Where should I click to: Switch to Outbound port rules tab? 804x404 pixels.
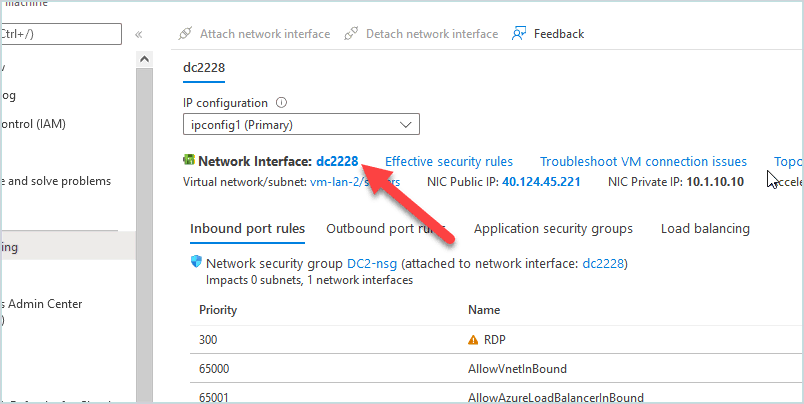tap(386, 229)
